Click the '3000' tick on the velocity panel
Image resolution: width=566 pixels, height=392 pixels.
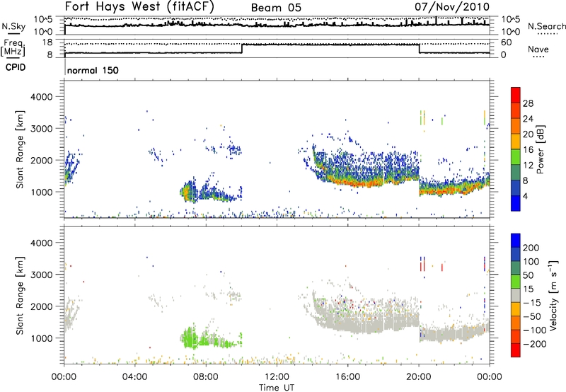pos(41,275)
